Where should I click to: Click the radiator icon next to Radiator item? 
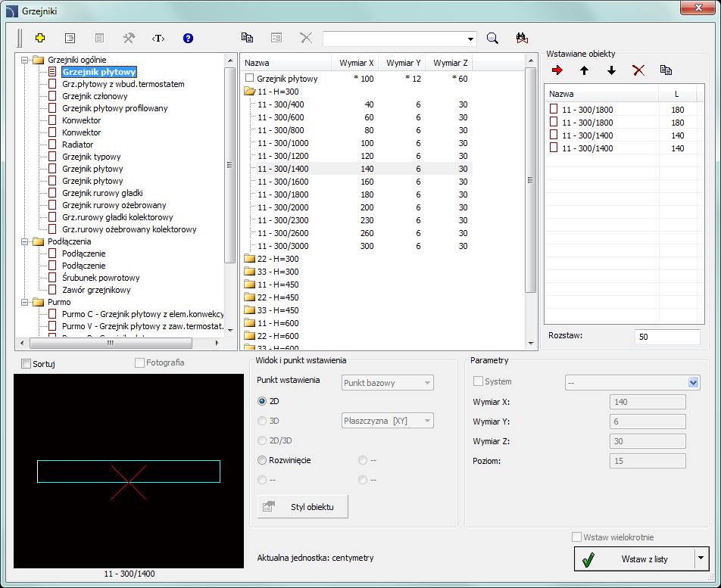pyautogui.click(x=52, y=145)
